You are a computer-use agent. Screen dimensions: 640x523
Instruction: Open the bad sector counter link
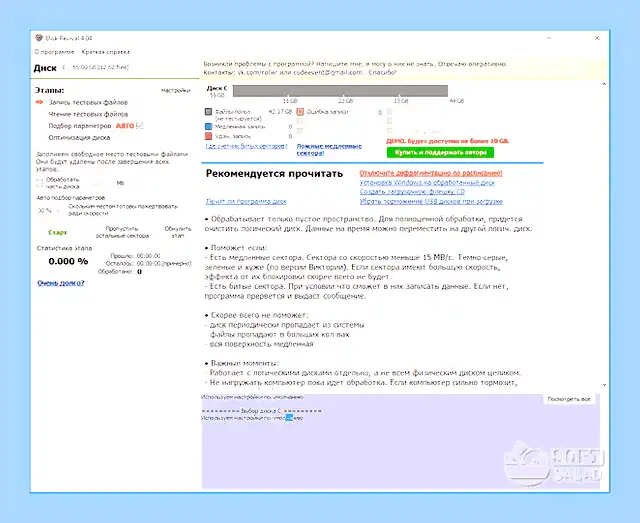pos(247,146)
